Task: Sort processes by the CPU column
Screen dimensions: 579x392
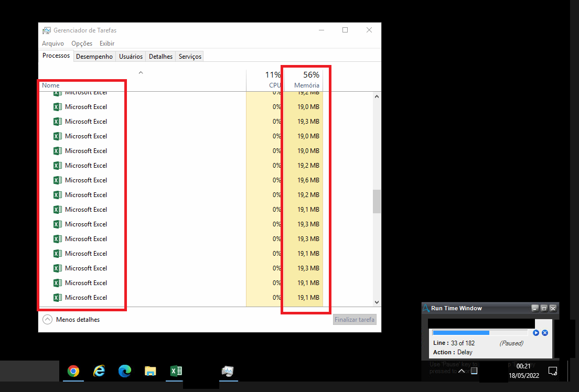Action: (275, 85)
